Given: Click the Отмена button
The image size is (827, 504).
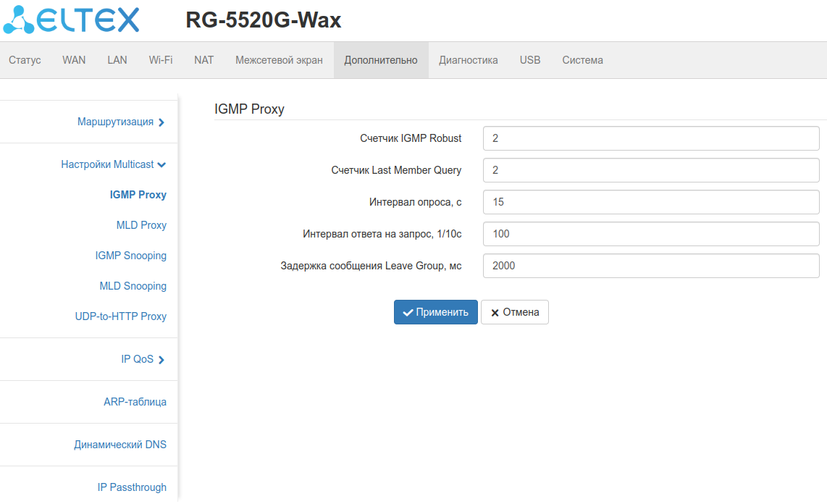Looking at the screenshot, I should click(x=515, y=312).
